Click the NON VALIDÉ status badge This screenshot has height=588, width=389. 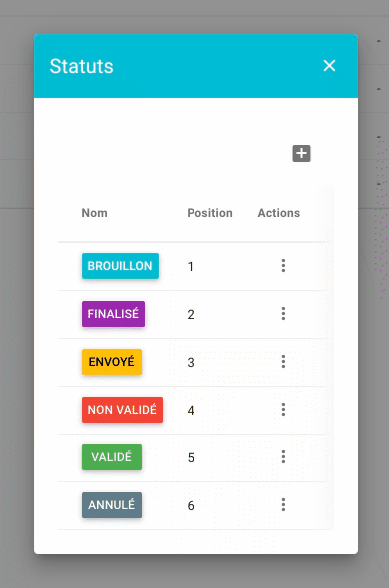(122, 410)
